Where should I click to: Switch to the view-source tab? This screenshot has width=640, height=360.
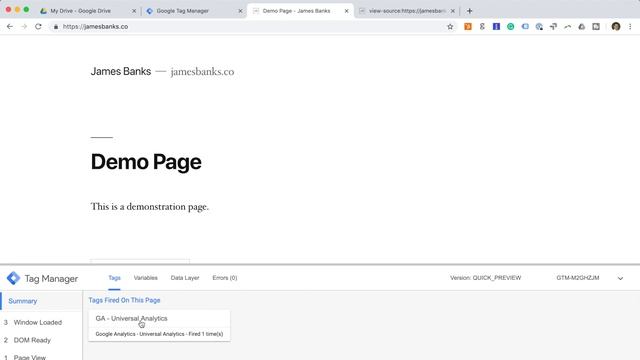(407, 11)
